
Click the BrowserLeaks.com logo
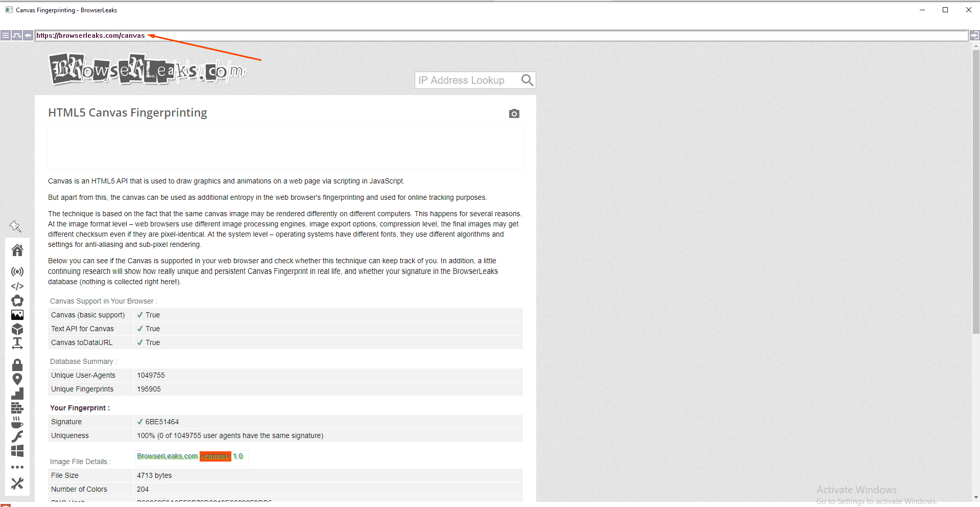[x=148, y=69]
